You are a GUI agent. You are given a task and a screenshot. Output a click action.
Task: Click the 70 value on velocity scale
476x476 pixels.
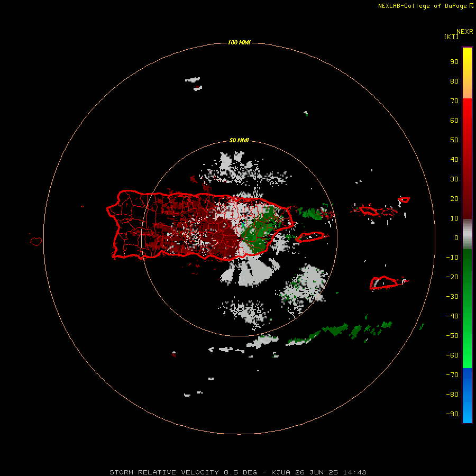454,101
